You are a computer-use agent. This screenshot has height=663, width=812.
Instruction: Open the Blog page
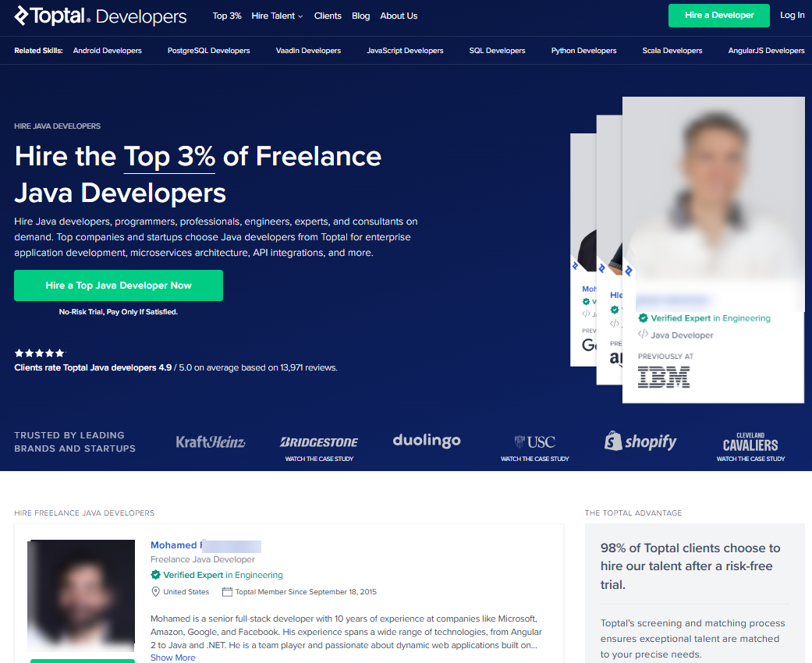pyautogui.click(x=360, y=16)
